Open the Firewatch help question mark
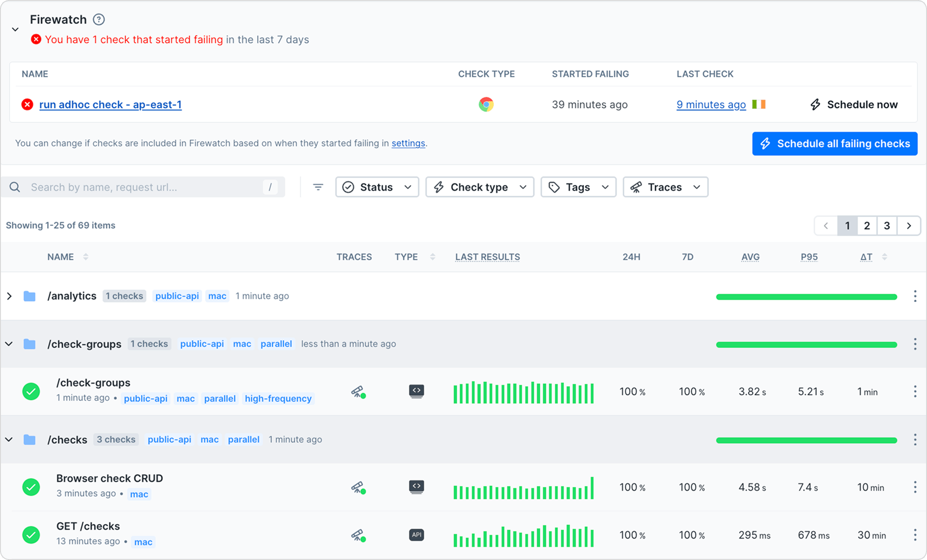The width and height of the screenshot is (927, 560). tap(99, 20)
